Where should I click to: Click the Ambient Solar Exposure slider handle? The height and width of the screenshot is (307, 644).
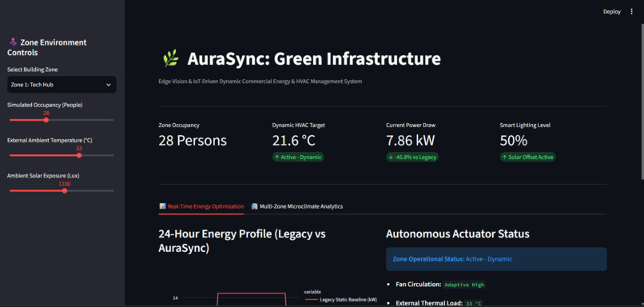(x=65, y=191)
